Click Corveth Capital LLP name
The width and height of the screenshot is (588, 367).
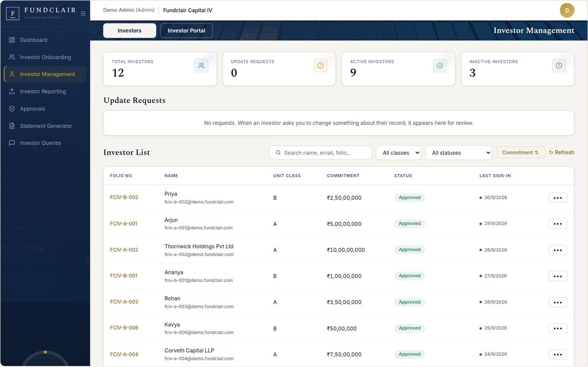[x=189, y=350]
